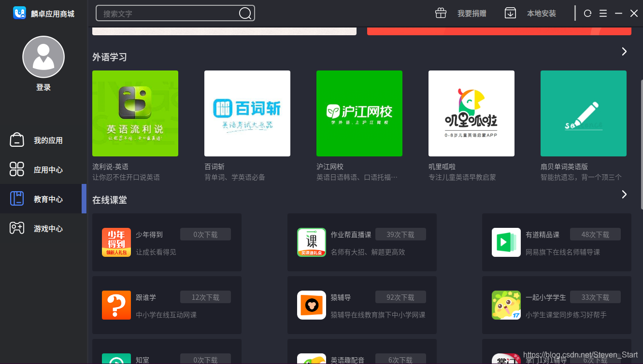Click 小学生课堂同步练习好帮手 description
Viewport: 643px width, 364px height.
(x=566, y=315)
